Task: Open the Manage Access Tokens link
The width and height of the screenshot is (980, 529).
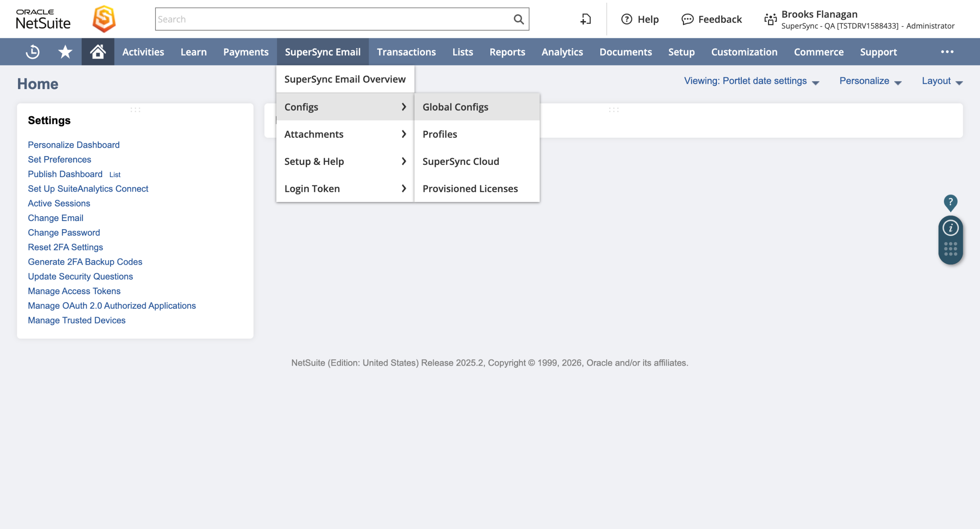Action: pyautogui.click(x=74, y=291)
